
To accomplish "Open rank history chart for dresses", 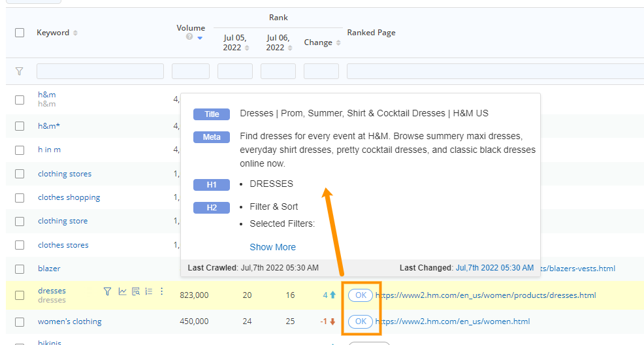I will pyautogui.click(x=122, y=291).
